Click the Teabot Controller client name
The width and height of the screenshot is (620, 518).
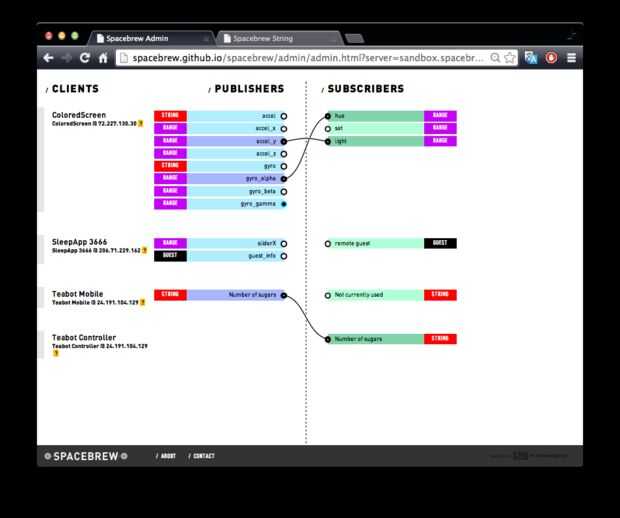click(x=84, y=337)
